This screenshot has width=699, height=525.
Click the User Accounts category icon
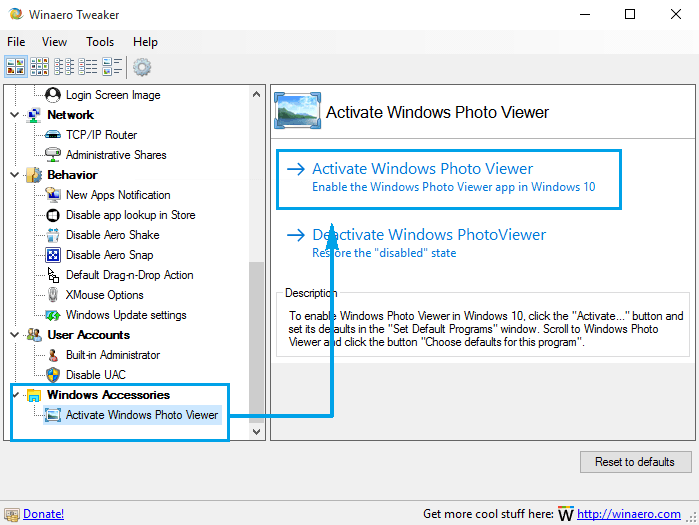pyautogui.click(x=34, y=335)
